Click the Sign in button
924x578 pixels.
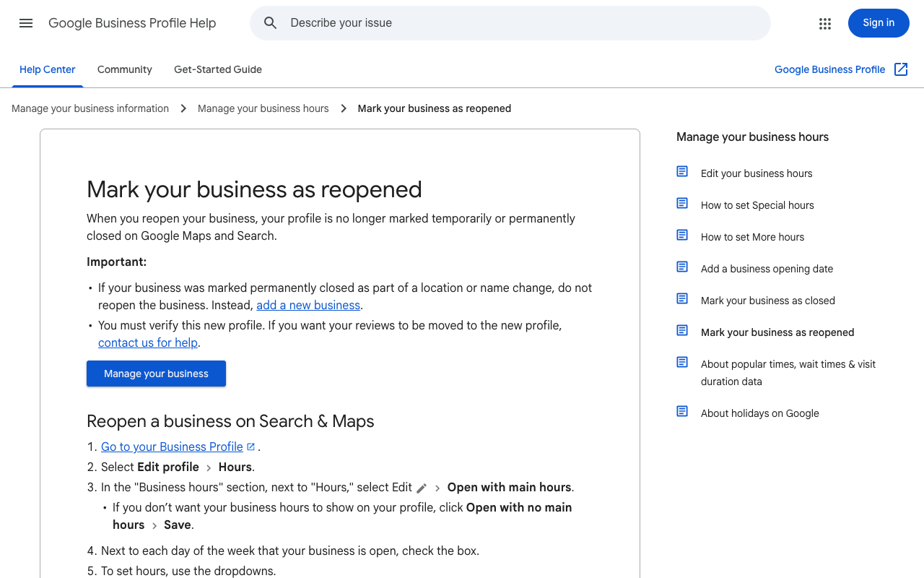(x=879, y=23)
